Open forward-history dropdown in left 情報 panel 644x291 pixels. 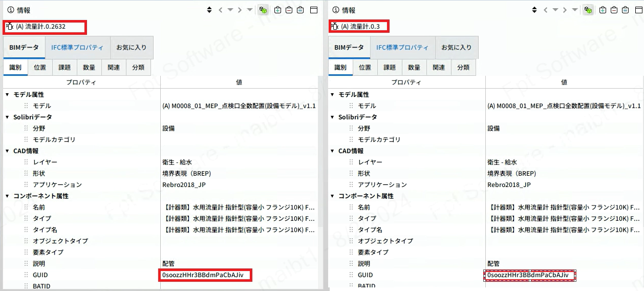pyautogui.click(x=250, y=10)
